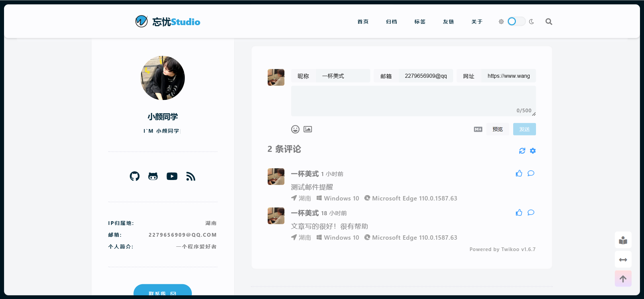This screenshot has height=299, width=644.
Task: Click the sun light-mode icon
Action: tap(501, 21)
